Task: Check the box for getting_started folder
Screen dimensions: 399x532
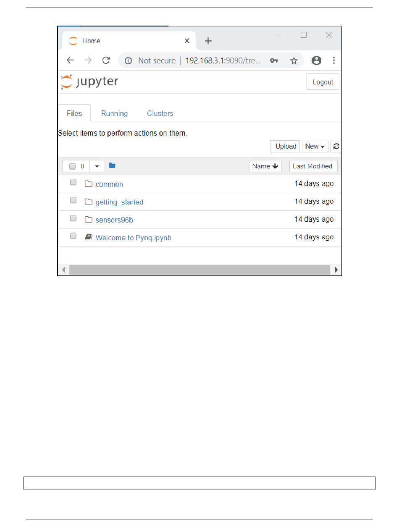Action: 73,200
